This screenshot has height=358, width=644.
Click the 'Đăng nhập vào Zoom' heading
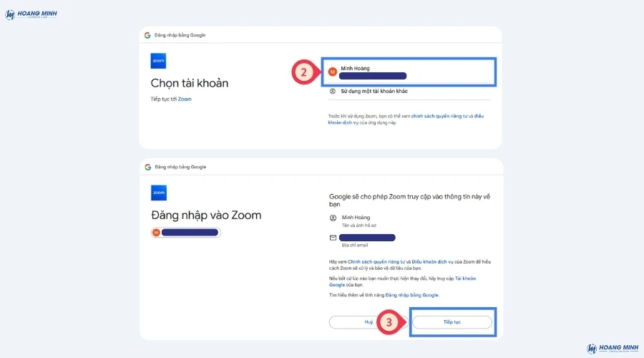tap(206, 216)
